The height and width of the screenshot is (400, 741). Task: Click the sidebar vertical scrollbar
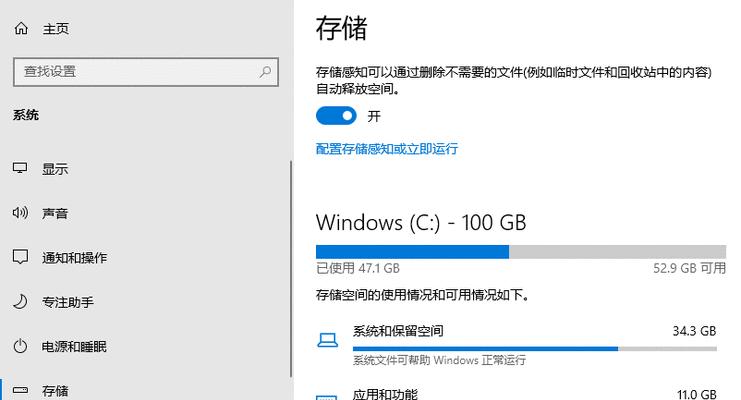(291, 269)
